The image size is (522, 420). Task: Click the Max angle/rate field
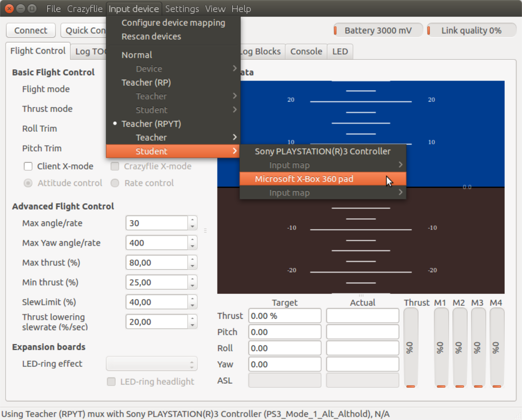click(x=157, y=223)
